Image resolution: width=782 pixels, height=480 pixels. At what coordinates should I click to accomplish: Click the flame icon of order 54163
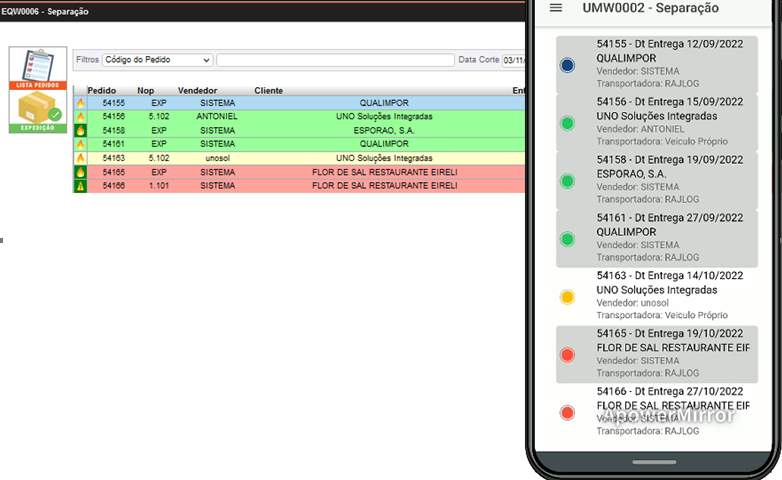tap(80, 158)
